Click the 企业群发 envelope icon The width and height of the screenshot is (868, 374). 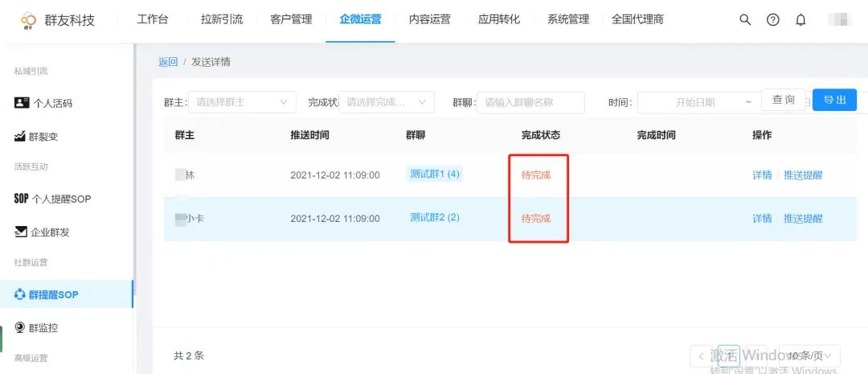pyautogui.click(x=20, y=232)
